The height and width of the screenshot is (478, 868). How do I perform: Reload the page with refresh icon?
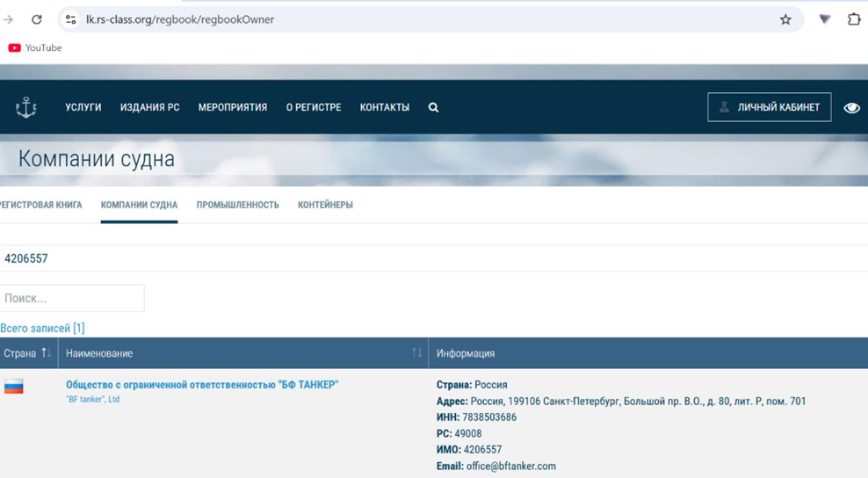37,19
